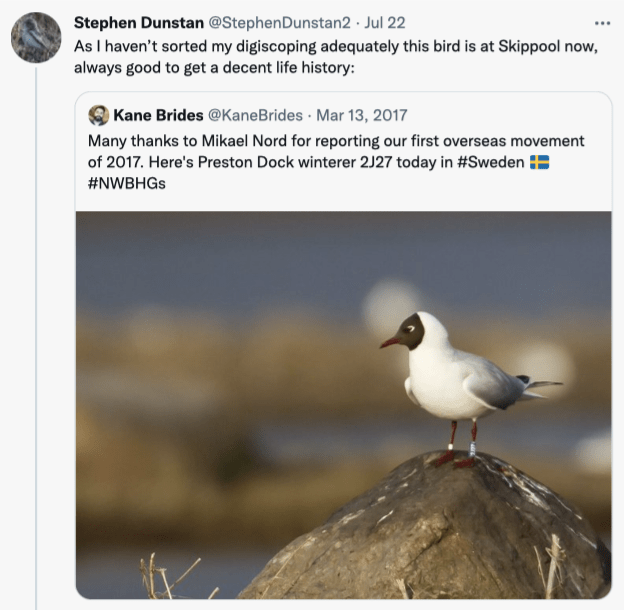Viewport: 624px width, 610px height.
Task: Open the three-dot more options menu
Action: coord(602,23)
